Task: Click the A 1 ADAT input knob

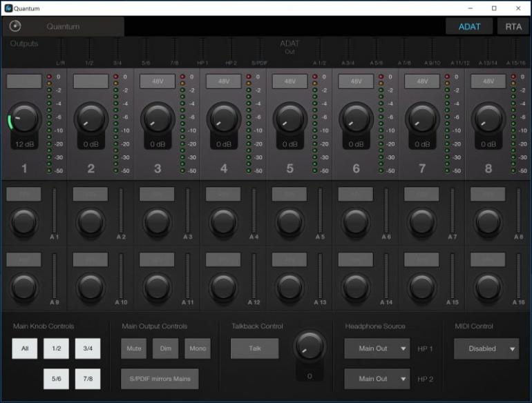Action: click(24, 222)
